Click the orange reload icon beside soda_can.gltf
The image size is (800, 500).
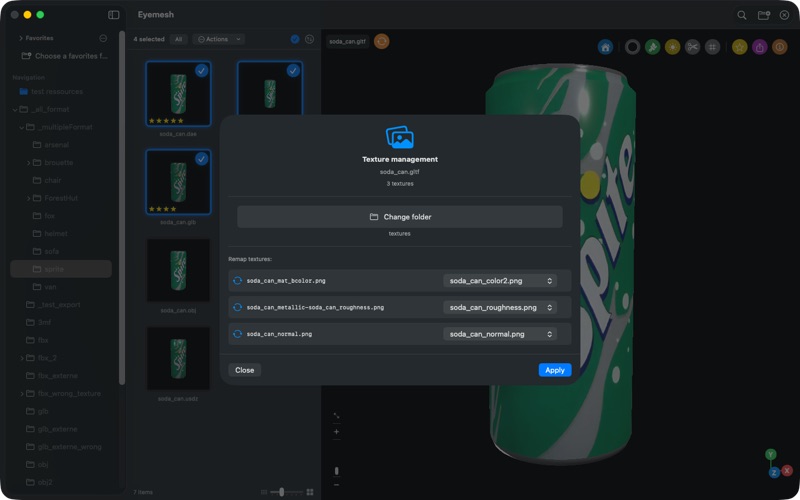pos(382,41)
